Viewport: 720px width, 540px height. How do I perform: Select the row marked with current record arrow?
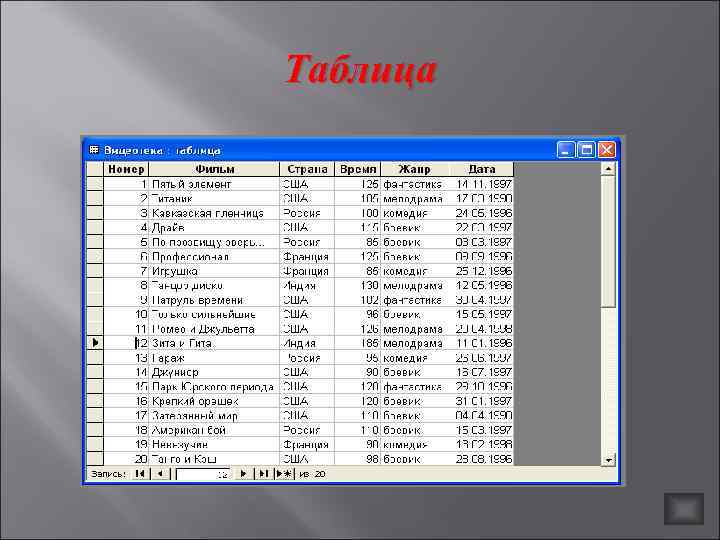(95, 343)
